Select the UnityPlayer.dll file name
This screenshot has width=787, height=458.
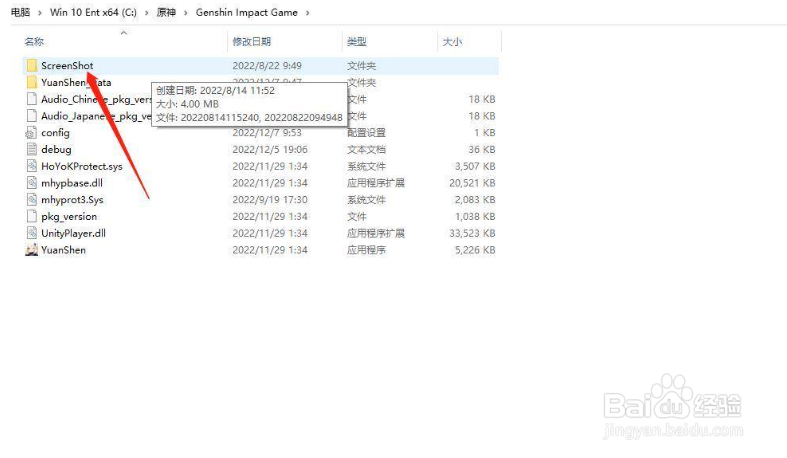[73, 233]
